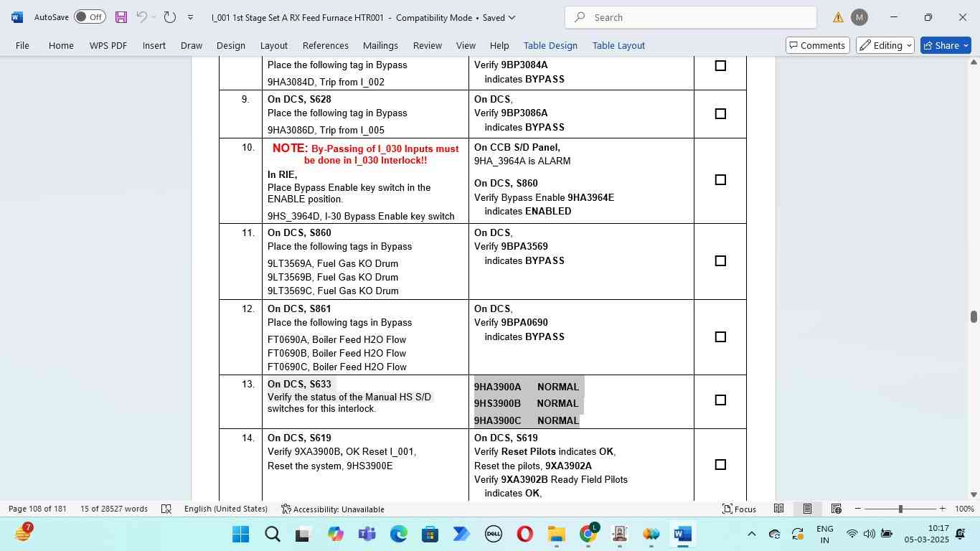Click the scroll down arrow
The height and width of the screenshot is (551, 980).
click(974, 494)
